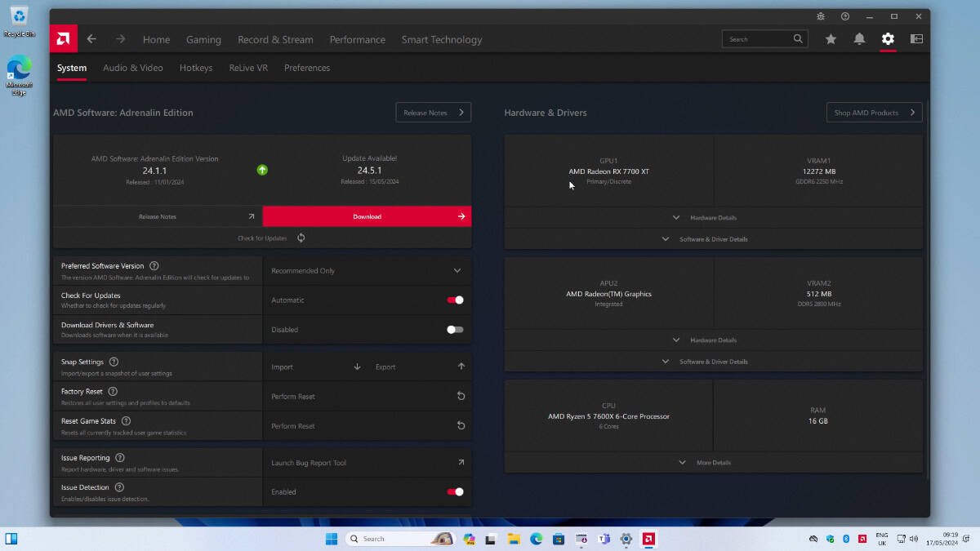Click the AMD logo home icon
The image size is (980, 551).
(x=64, y=38)
